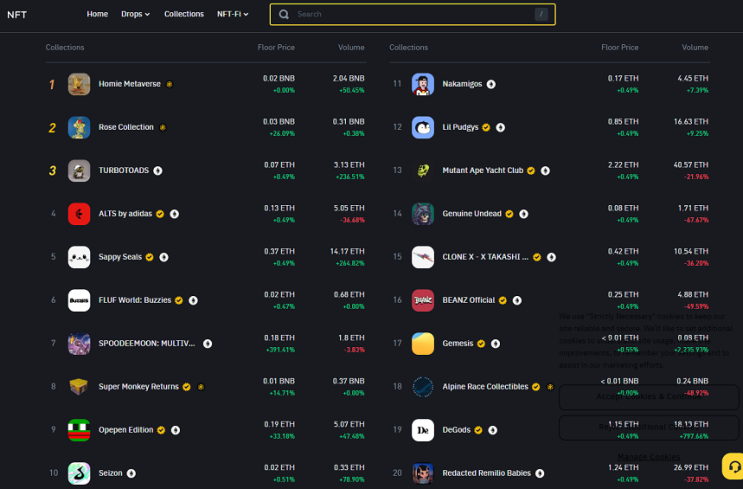Click the Seizon collection logo
Image resolution: width=743 pixels, height=489 pixels.
[x=79, y=473]
